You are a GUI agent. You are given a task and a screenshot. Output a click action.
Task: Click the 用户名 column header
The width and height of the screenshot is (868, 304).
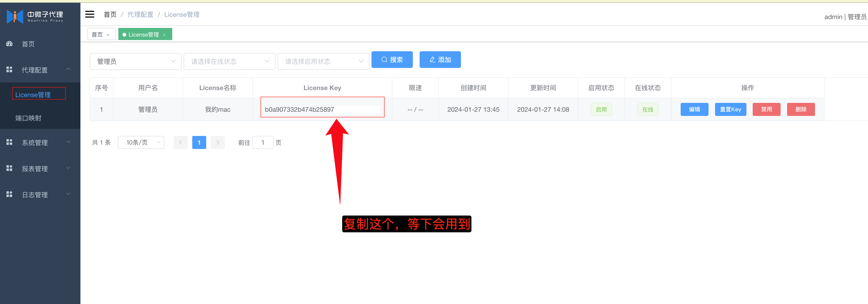click(148, 88)
